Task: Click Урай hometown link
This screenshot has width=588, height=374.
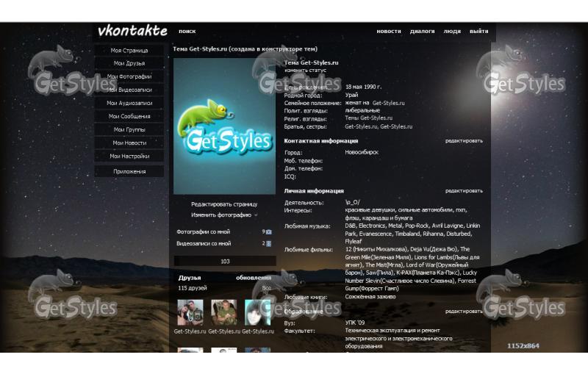Action: click(352, 96)
